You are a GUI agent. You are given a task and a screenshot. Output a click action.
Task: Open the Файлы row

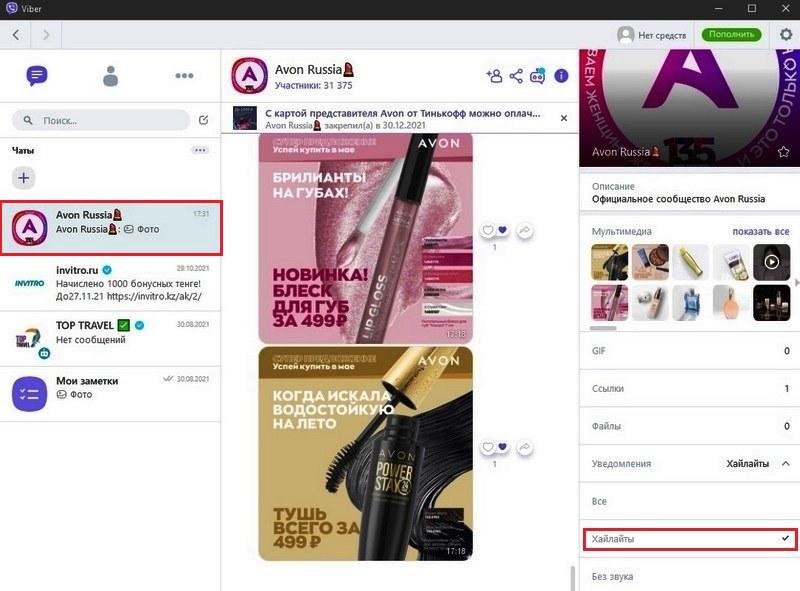click(690, 426)
